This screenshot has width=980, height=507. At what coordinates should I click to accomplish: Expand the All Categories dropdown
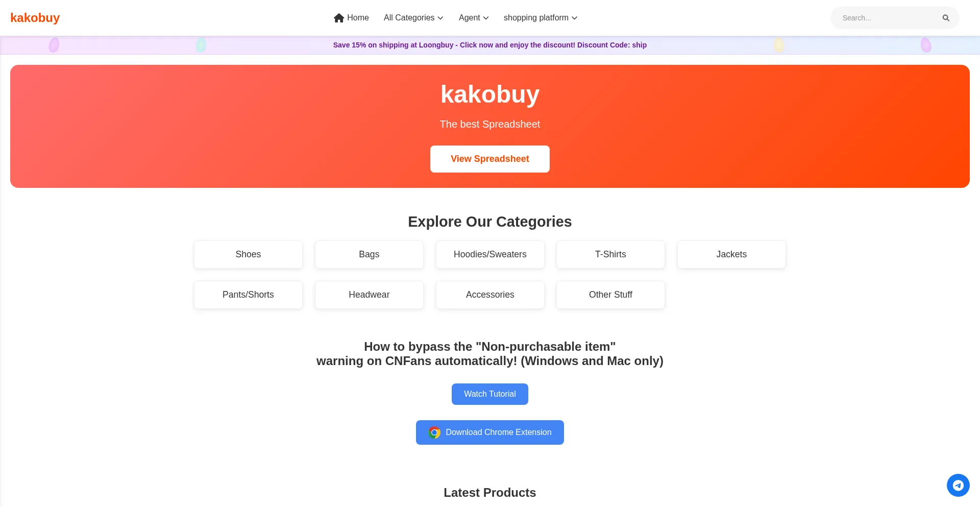click(x=413, y=18)
